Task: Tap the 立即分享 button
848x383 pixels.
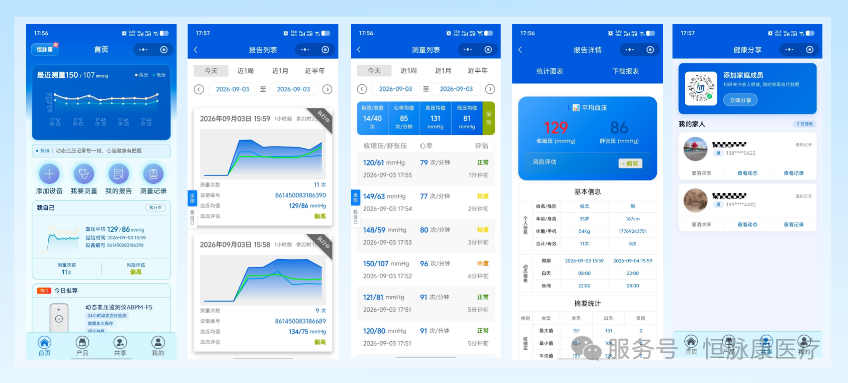Action: 740,100
